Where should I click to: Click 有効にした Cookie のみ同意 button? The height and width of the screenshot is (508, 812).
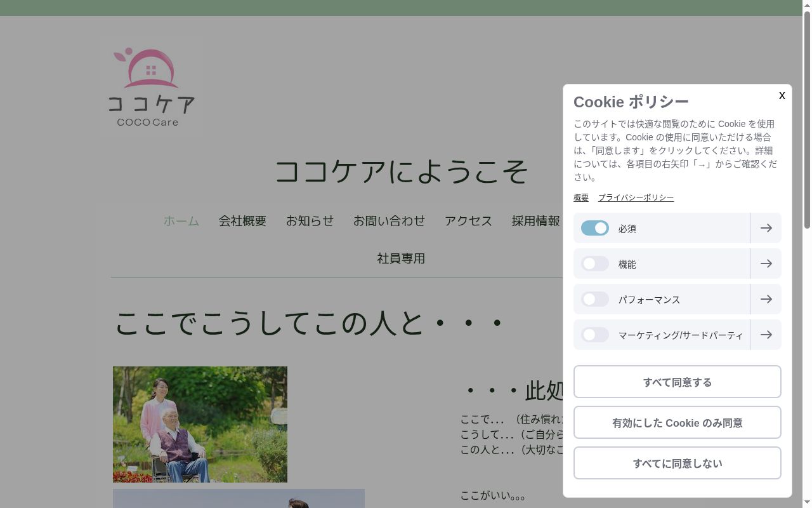pyautogui.click(x=678, y=422)
